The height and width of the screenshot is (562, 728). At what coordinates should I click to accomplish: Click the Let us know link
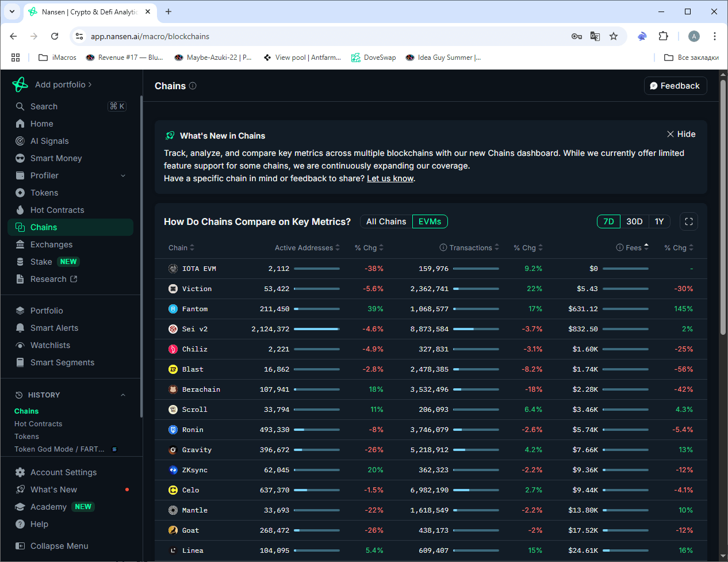(x=390, y=178)
